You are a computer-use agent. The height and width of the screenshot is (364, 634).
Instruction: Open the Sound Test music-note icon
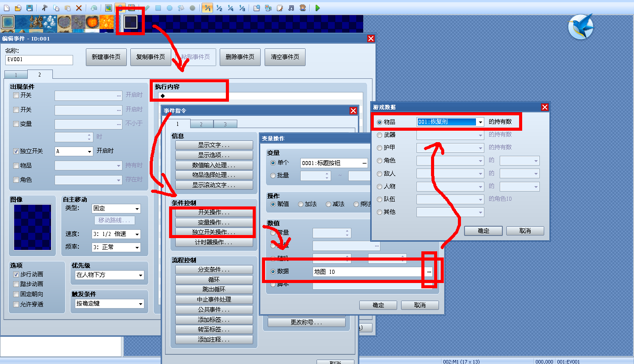[291, 8]
